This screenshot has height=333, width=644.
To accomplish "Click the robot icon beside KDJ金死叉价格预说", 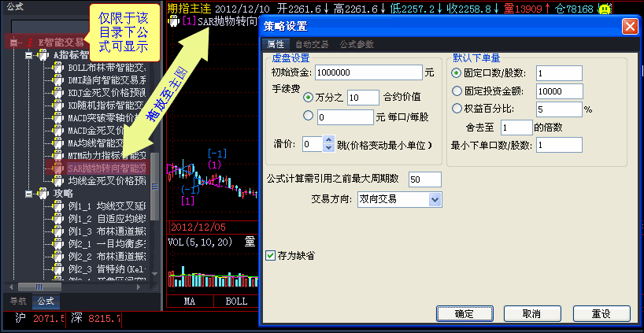I will pos(57,93).
